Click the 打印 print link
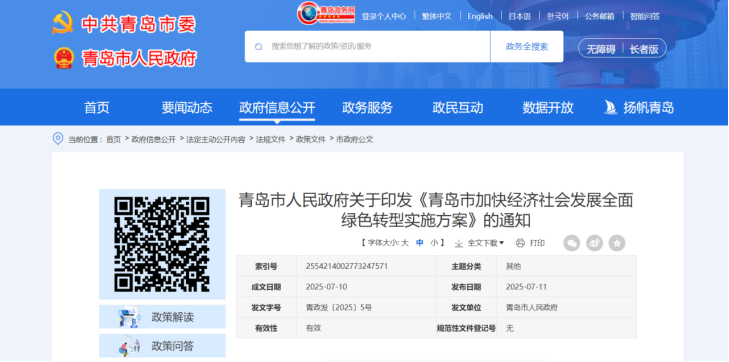The width and height of the screenshot is (729, 362). (x=537, y=243)
